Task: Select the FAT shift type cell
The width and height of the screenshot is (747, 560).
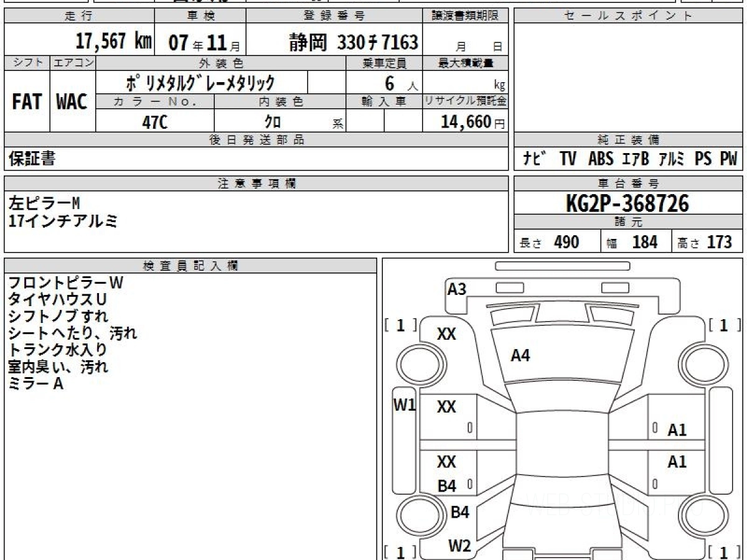Action: tap(27, 102)
